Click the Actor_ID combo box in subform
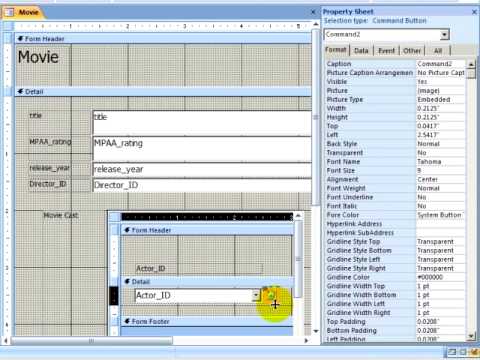This screenshot has width=480, height=360. pos(197,295)
